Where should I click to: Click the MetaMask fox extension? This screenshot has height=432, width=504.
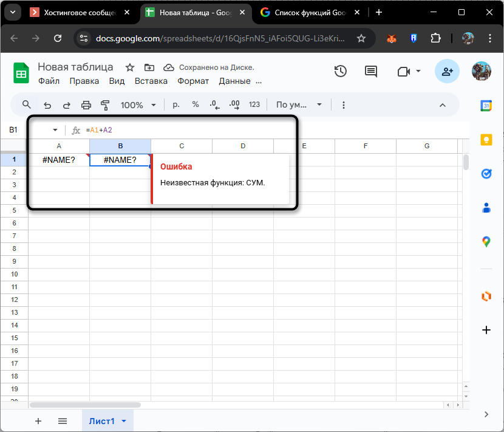391,39
